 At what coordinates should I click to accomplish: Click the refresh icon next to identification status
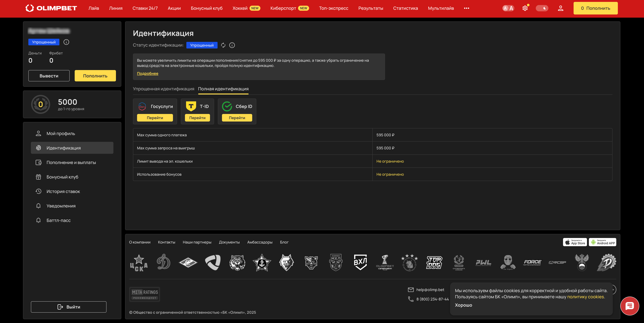pyautogui.click(x=223, y=45)
